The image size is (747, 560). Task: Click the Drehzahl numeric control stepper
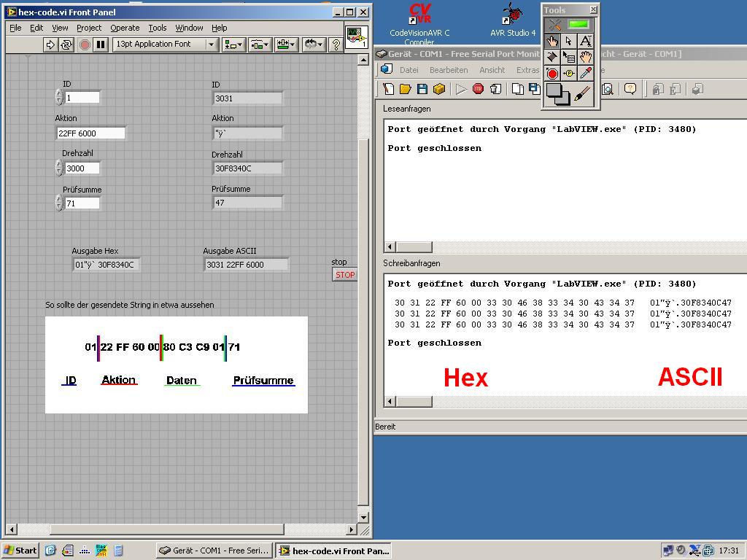point(59,168)
